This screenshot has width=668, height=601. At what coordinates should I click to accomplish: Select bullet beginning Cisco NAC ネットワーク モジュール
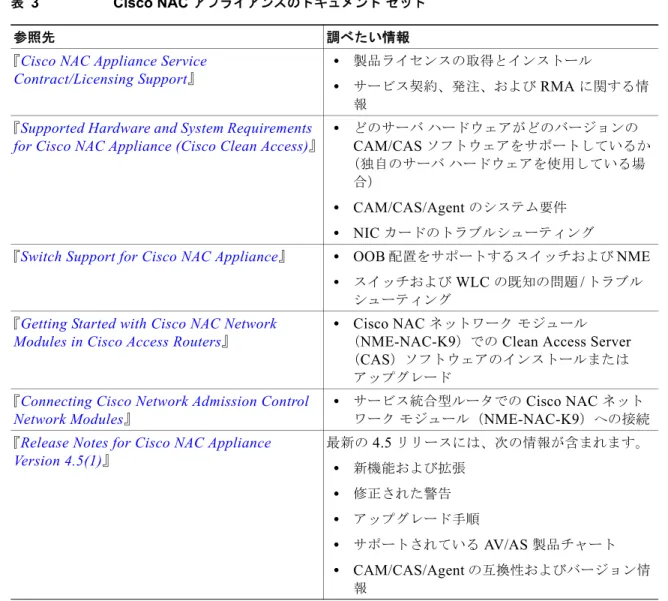[492, 350]
